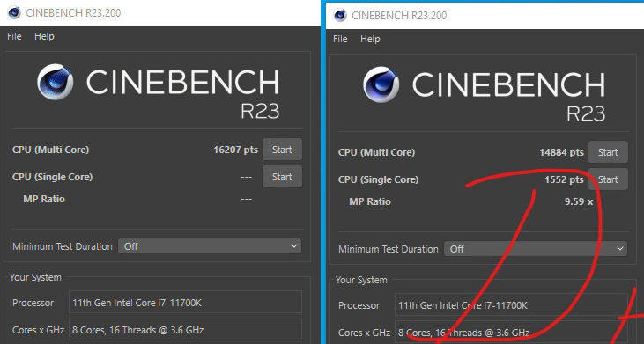This screenshot has width=644, height=344.
Task: Select the 16207 pts score in left window
Action: (x=236, y=150)
